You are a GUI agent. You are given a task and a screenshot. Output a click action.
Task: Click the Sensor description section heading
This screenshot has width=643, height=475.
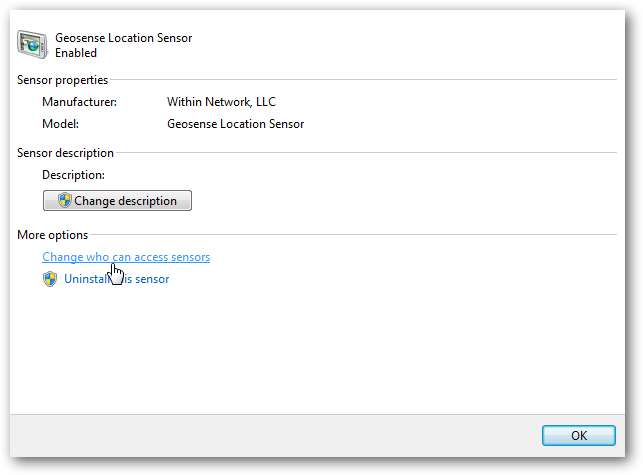coord(66,153)
